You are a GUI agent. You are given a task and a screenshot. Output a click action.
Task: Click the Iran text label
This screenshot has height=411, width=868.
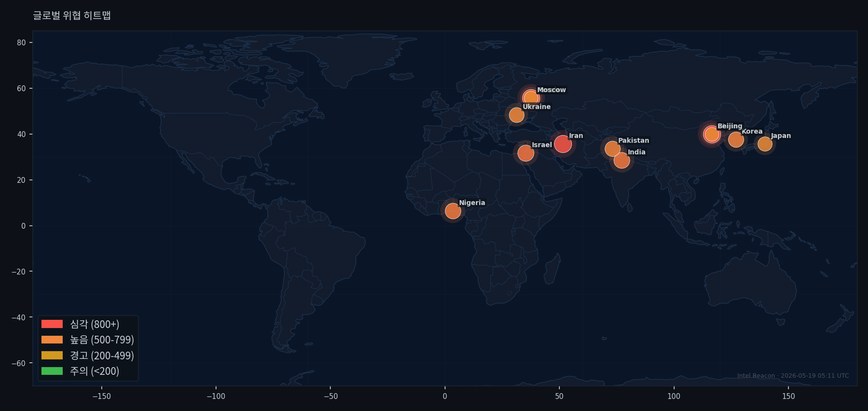point(576,136)
